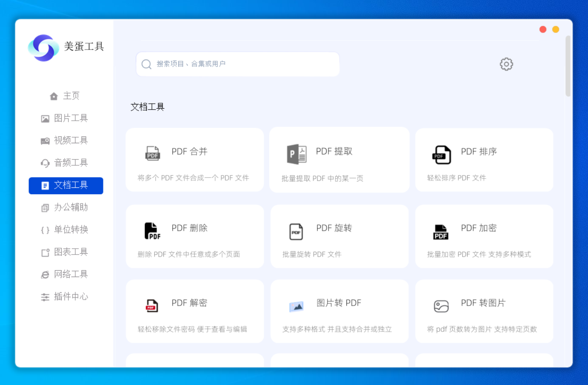Click the PDF 排序 icon
The image size is (588, 385).
(441, 155)
